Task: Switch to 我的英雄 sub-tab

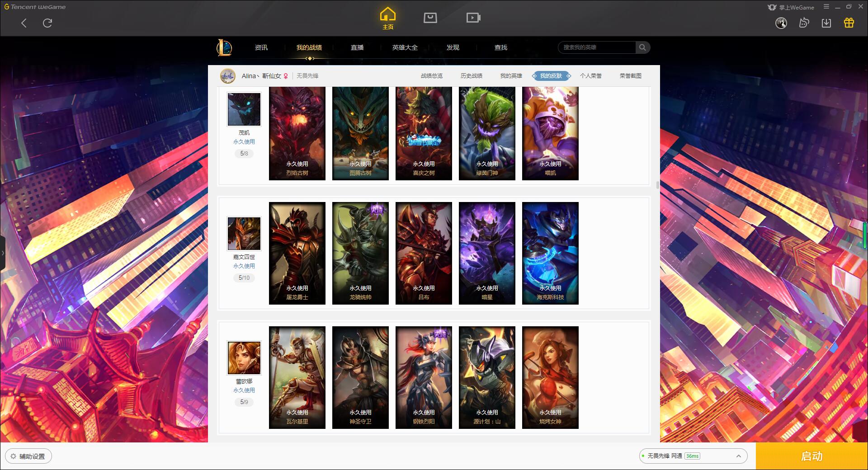Action: [511, 76]
